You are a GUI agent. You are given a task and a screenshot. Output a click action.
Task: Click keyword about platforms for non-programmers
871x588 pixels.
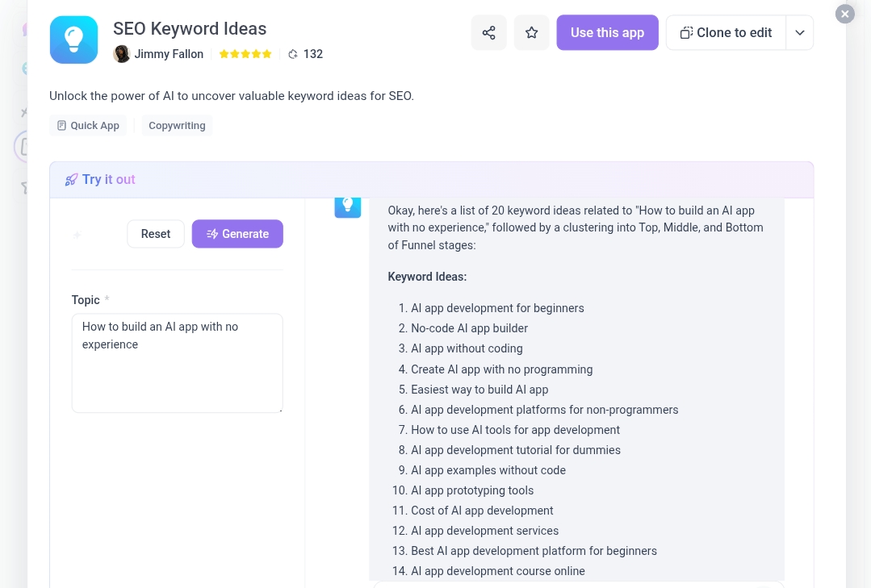pyautogui.click(x=544, y=410)
